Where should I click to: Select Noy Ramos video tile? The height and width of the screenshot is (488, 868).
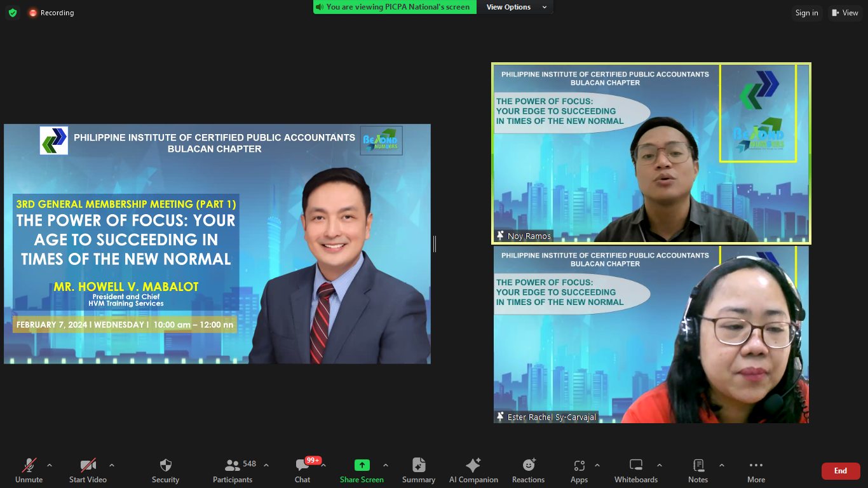click(x=651, y=153)
